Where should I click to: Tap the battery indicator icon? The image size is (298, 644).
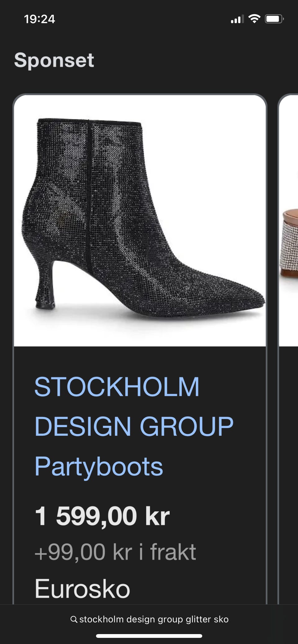pos(274,19)
